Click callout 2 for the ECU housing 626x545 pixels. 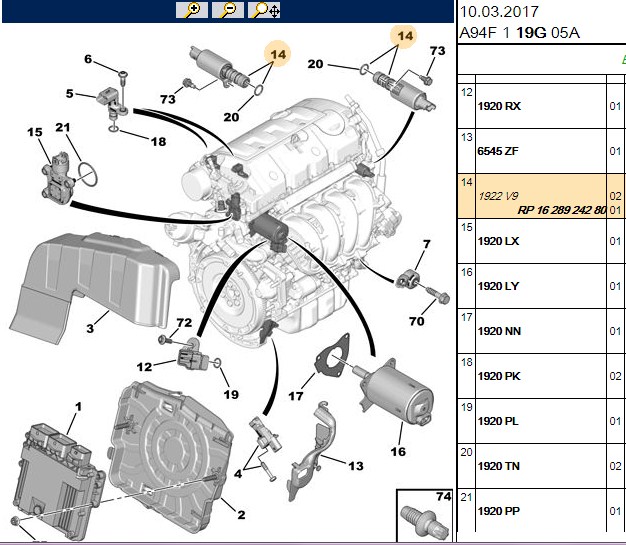pos(241,514)
